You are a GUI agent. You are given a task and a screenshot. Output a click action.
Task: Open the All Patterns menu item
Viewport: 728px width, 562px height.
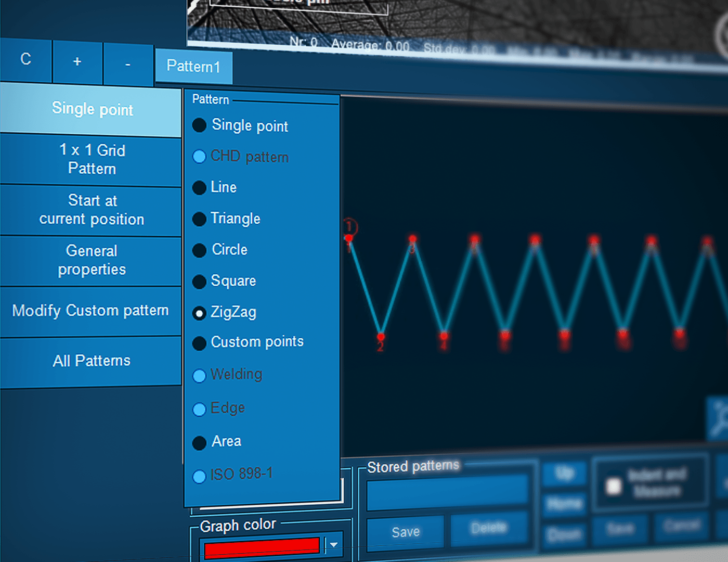(x=92, y=361)
